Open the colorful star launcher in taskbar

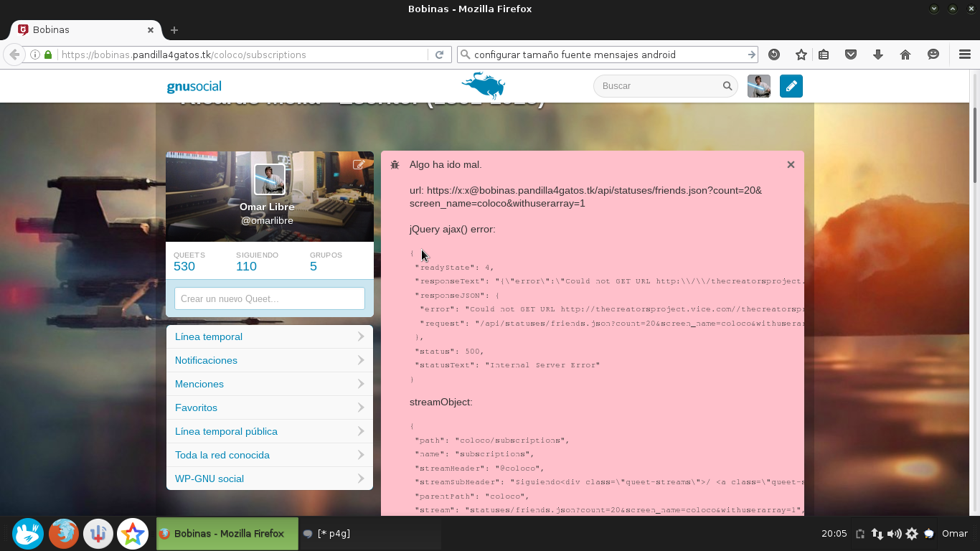point(133,534)
